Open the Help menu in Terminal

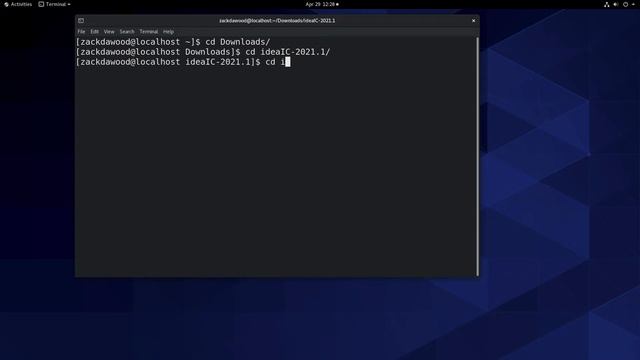(x=168, y=31)
